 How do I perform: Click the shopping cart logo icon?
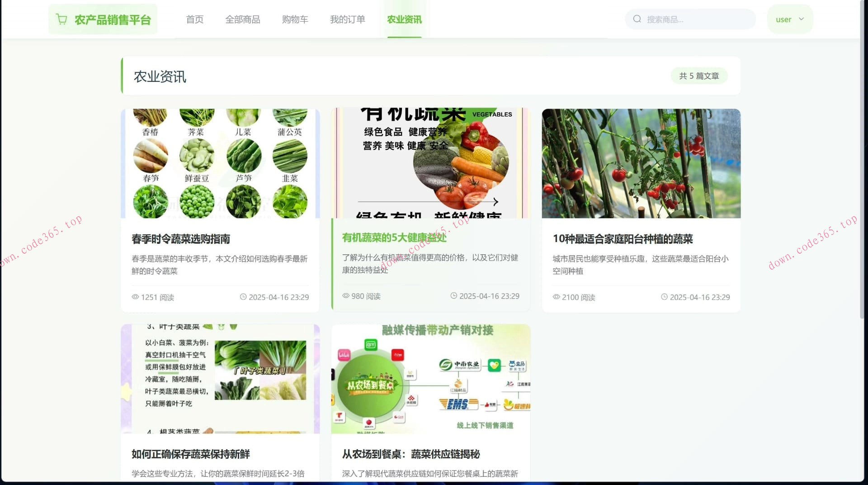[61, 19]
